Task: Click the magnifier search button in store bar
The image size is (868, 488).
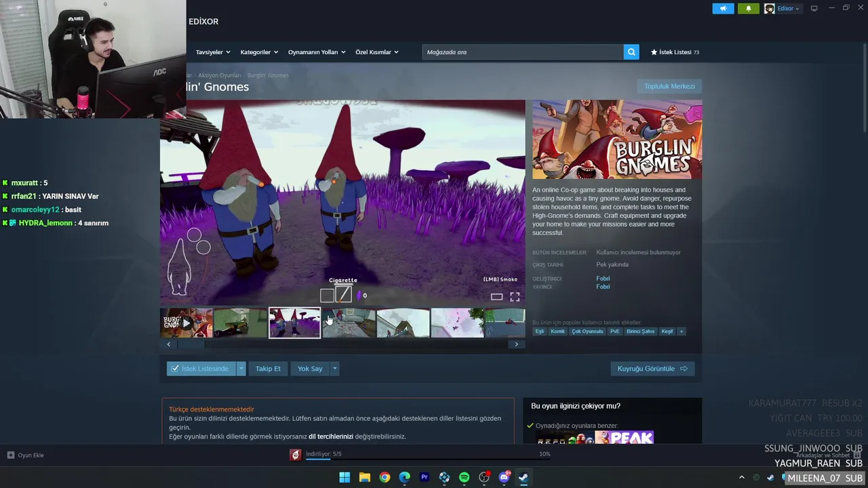Action: [631, 52]
